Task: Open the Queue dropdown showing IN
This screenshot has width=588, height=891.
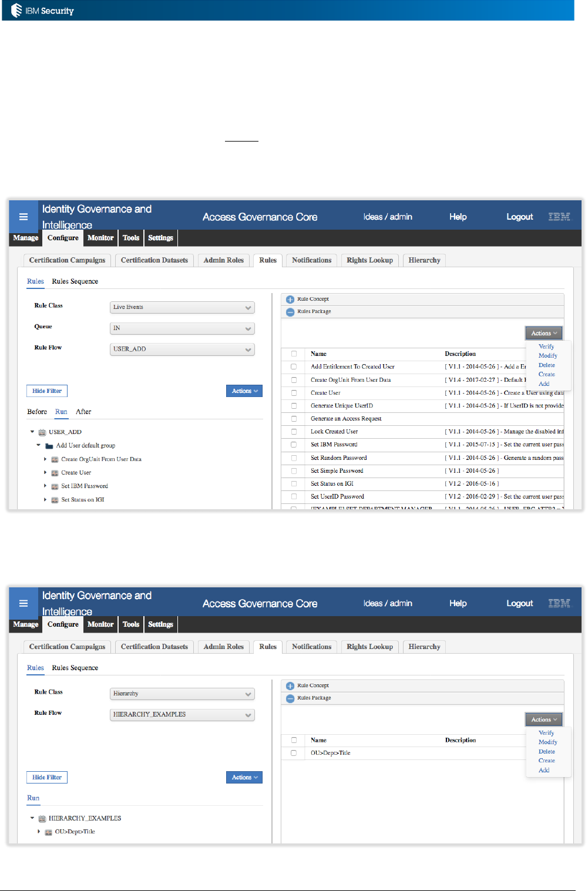Action: (x=182, y=328)
